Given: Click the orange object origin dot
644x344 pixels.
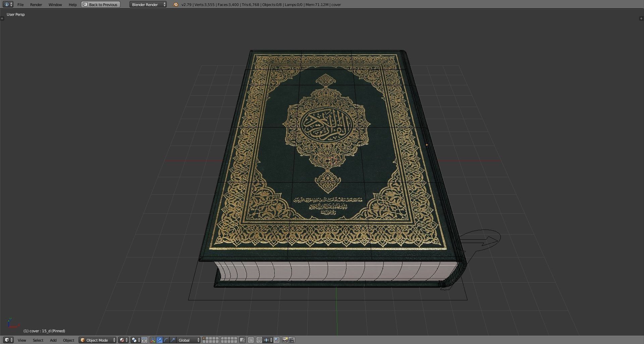Looking at the screenshot, I should [x=427, y=145].
